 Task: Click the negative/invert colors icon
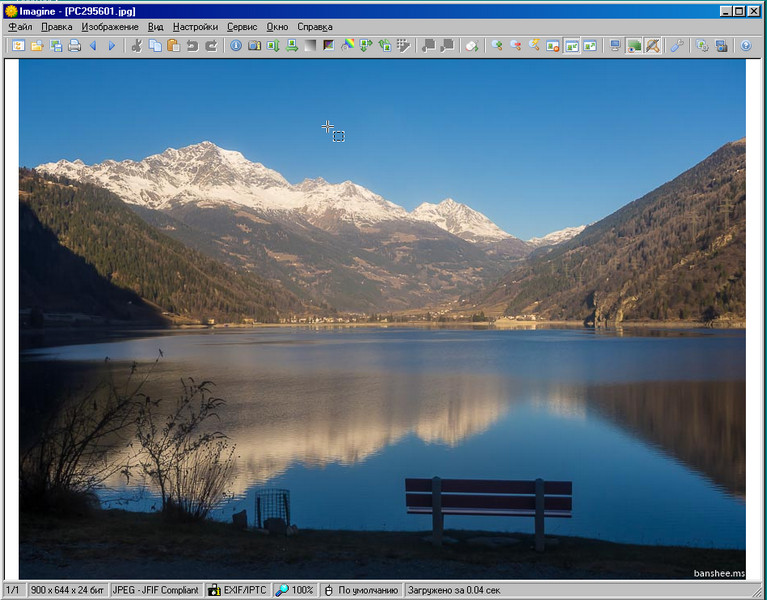pos(329,45)
